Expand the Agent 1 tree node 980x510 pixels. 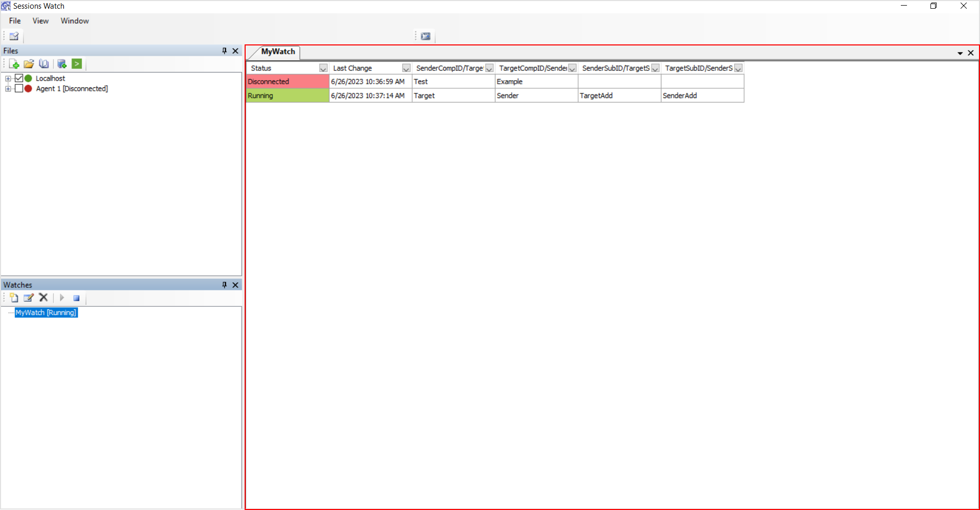8,89
